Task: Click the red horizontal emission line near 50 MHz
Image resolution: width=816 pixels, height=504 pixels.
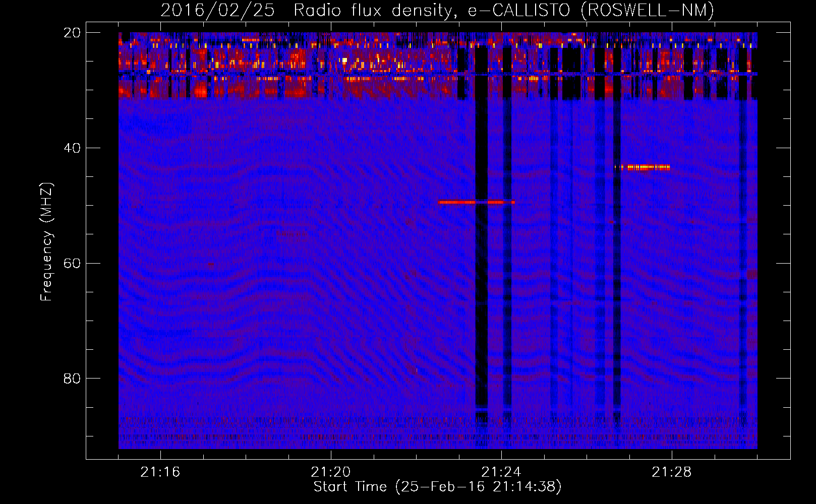Action: click(477, 202)
